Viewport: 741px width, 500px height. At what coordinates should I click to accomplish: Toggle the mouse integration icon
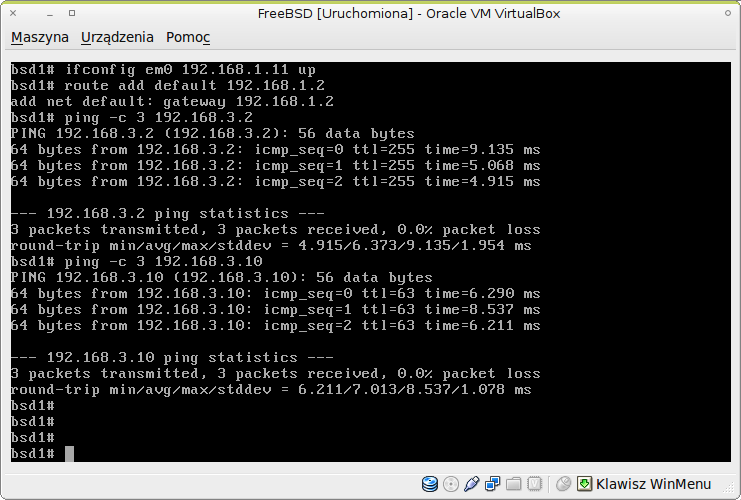click(x=564, y=484)
